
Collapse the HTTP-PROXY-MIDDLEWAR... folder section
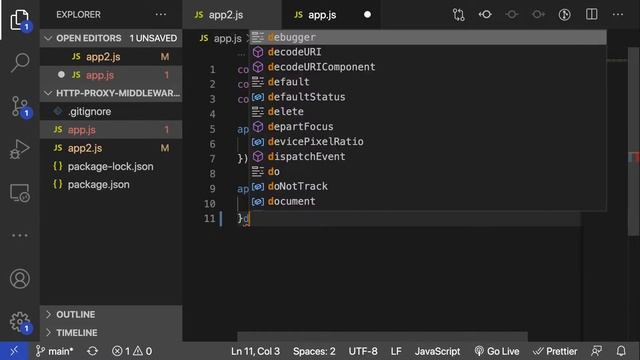(x=111, y=93)
